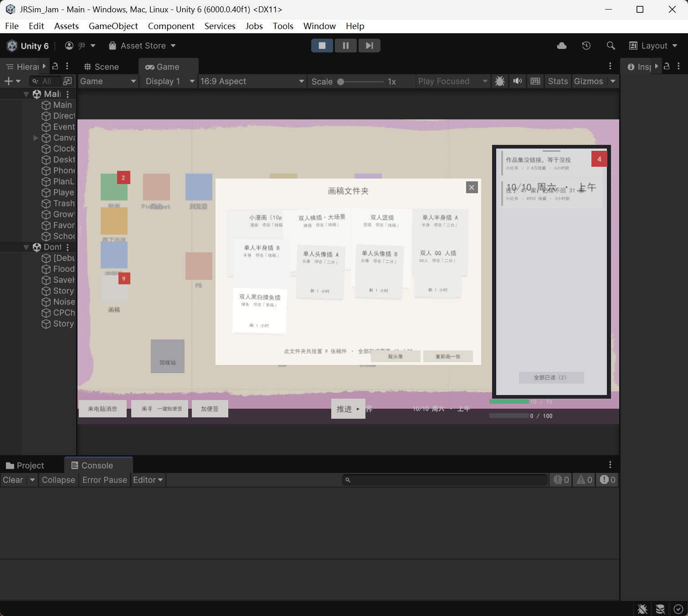Image resolution: width=688 pixels, height=616 pixels.
Task: Open the Layout dropdown
Action: 653,46
